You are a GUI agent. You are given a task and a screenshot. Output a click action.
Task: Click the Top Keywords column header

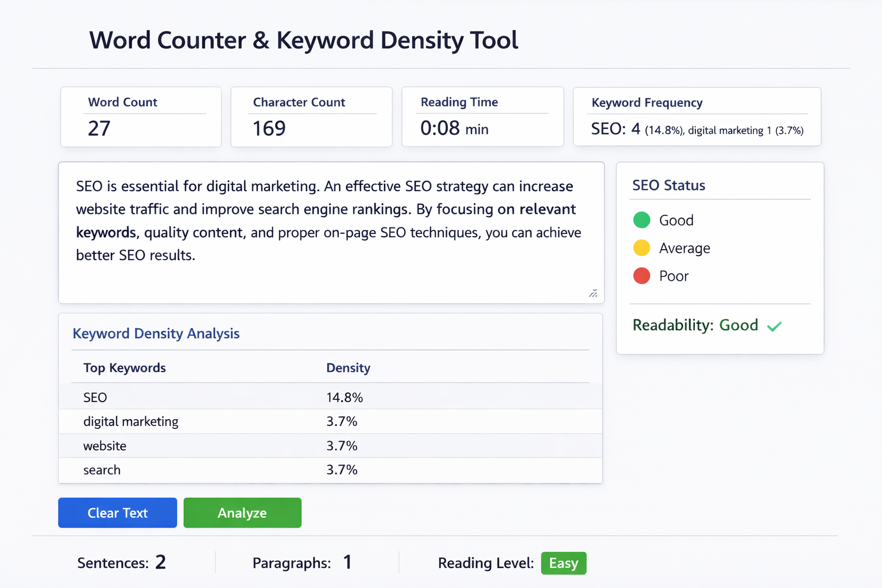125,367
